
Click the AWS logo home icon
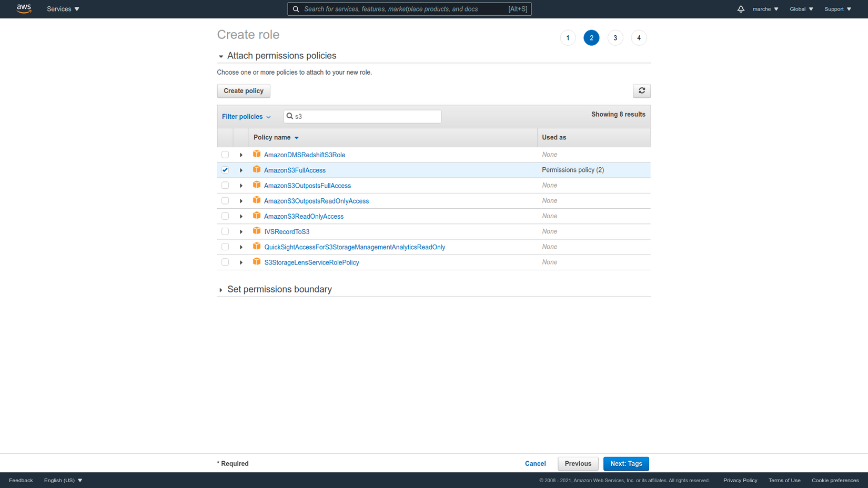coord(24,8)
